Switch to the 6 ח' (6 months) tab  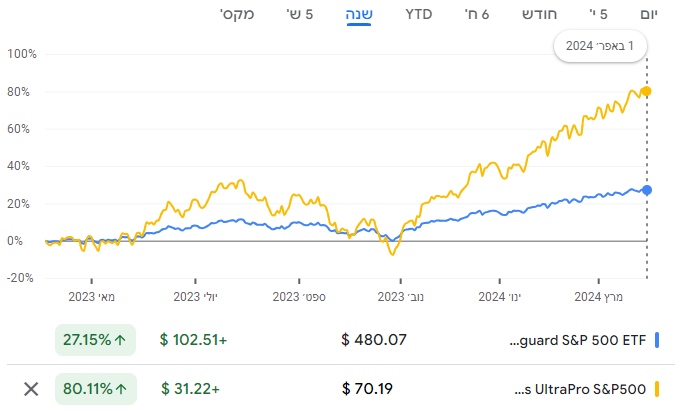pos(478,15)
